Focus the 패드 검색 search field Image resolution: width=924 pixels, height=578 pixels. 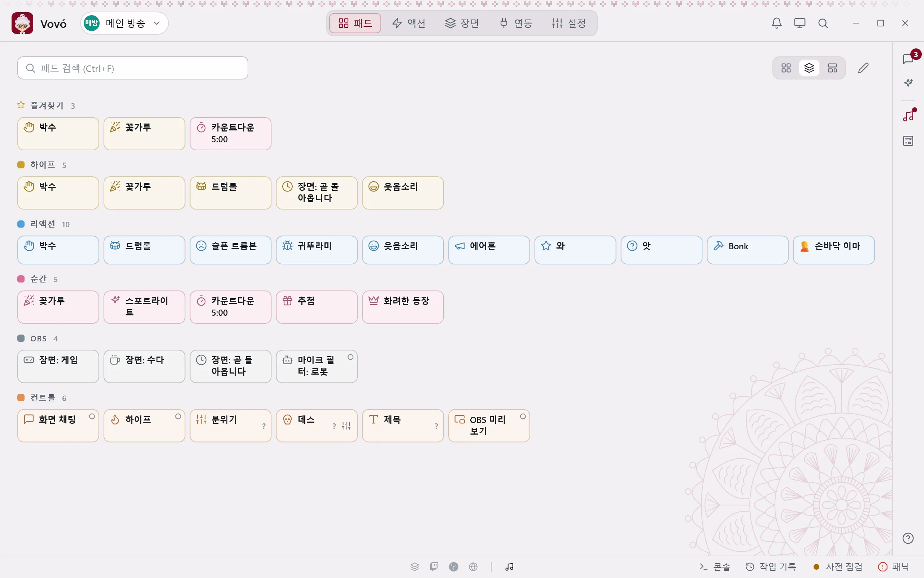[132, 68]
